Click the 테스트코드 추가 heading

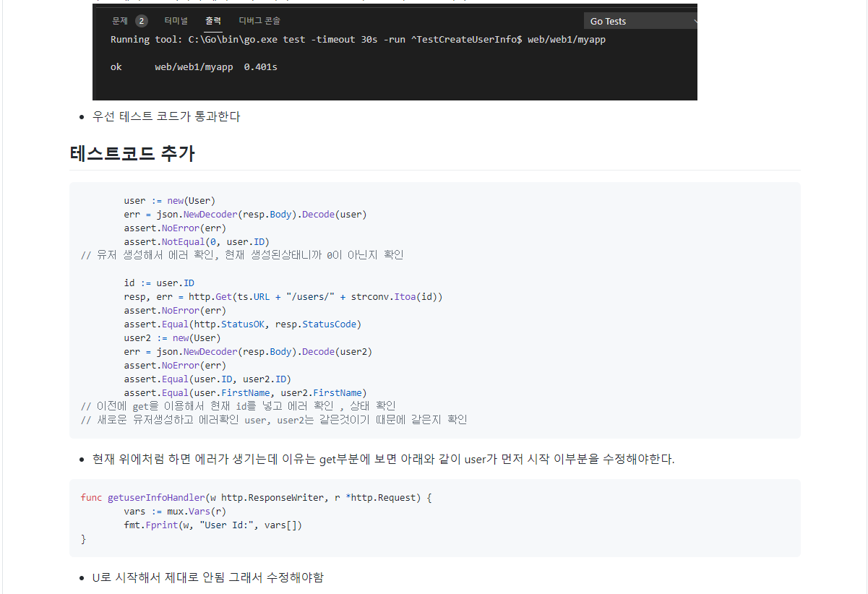click(x=132, y=153)
